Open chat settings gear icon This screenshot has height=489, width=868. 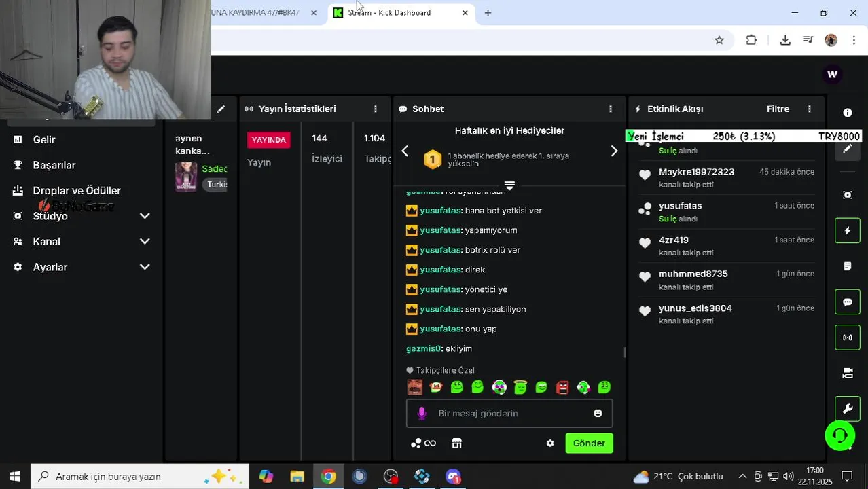click(x=550, y=443)
